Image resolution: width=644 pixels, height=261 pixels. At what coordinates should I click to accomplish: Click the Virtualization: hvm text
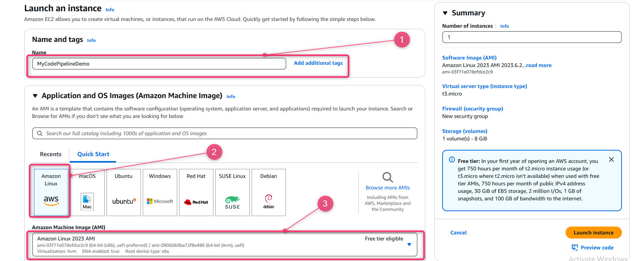[56, 251]
